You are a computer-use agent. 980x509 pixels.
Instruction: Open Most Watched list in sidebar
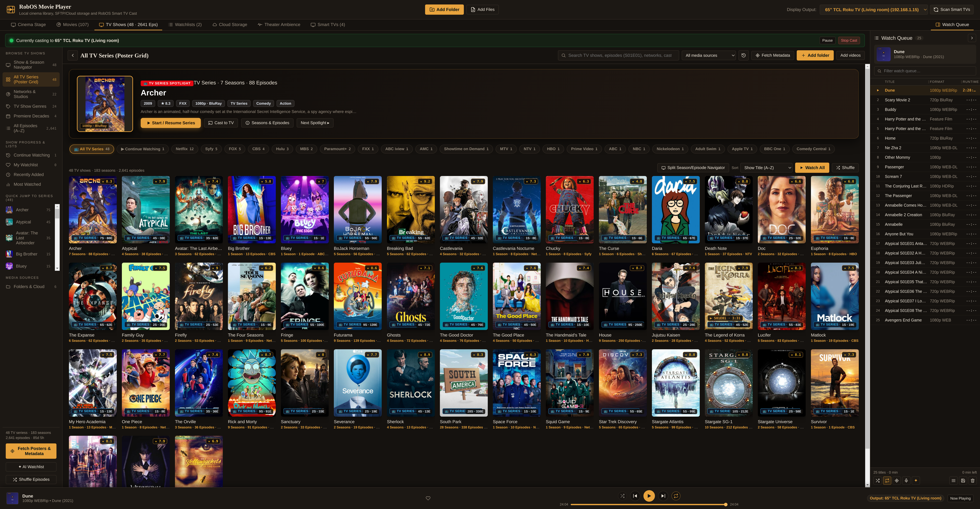(31, 184)
